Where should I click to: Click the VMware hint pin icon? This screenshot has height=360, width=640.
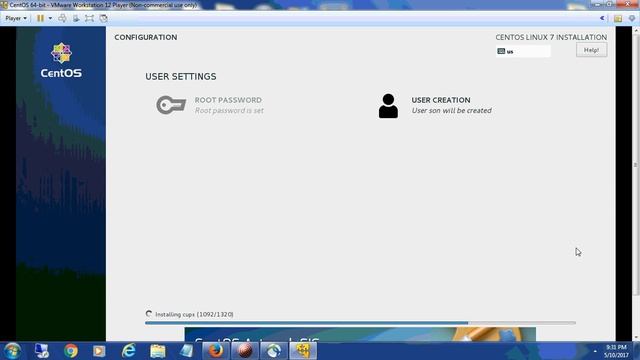pyautogui.click(x=632, y=18)
